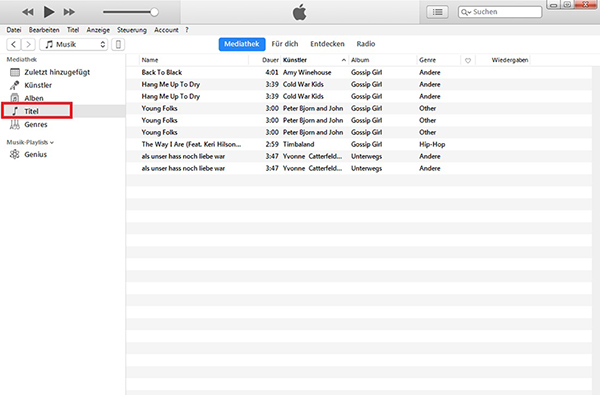
Task: Open the list view button beside search
Action: [437, 12]
